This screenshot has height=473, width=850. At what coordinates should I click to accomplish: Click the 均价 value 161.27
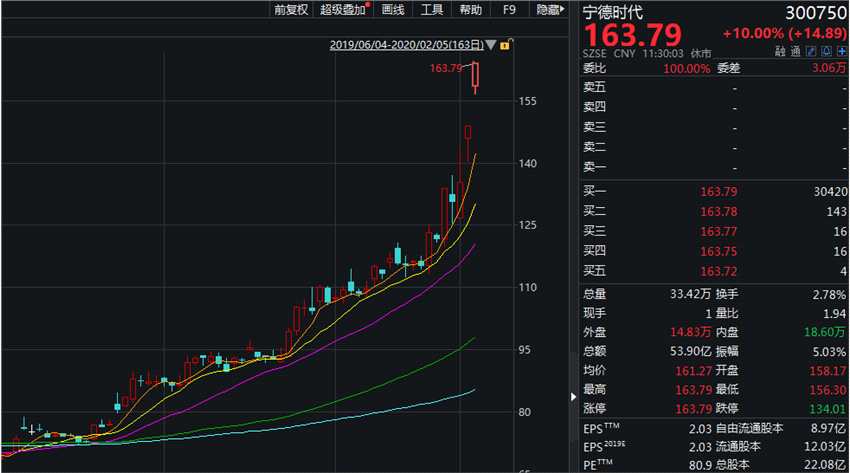693,371
